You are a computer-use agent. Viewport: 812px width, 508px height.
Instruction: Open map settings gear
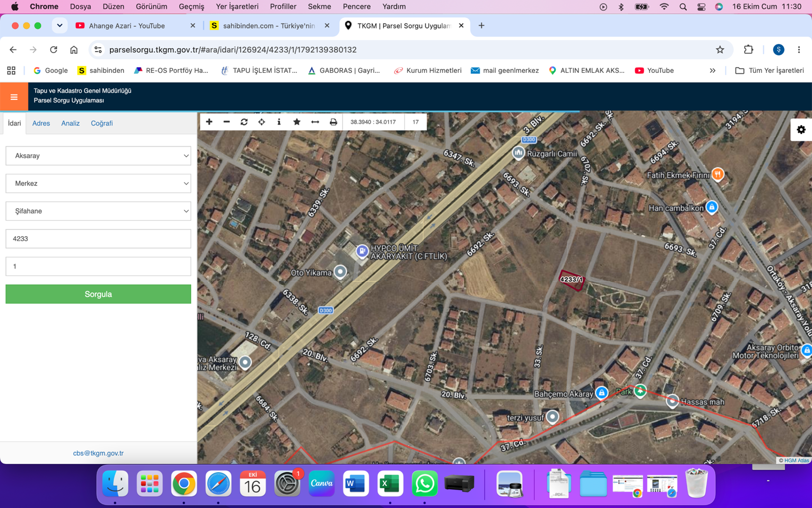[801, 130]
